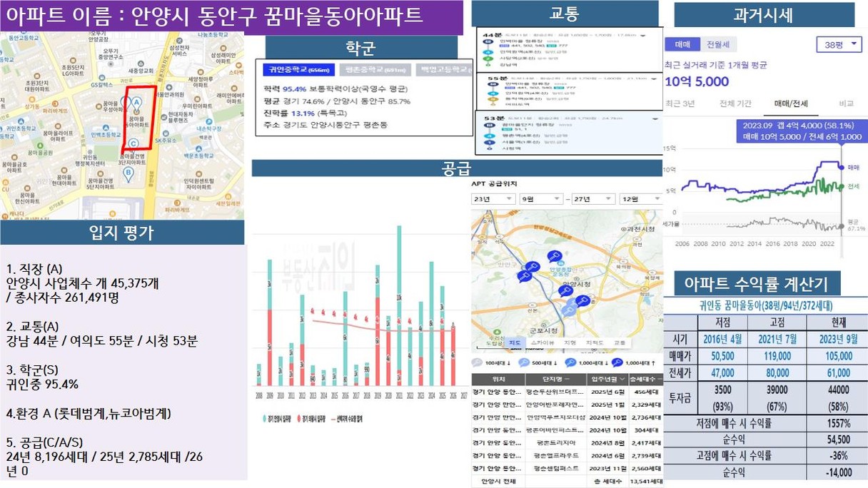Switch to the 최근 3년 tab

680,103
